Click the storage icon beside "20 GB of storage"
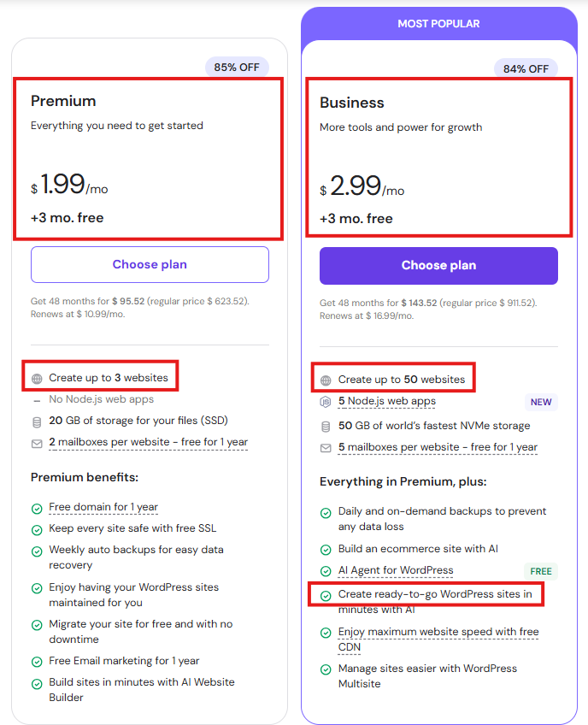This screenshot has width=588, height=725. click(x=37, y=420)
